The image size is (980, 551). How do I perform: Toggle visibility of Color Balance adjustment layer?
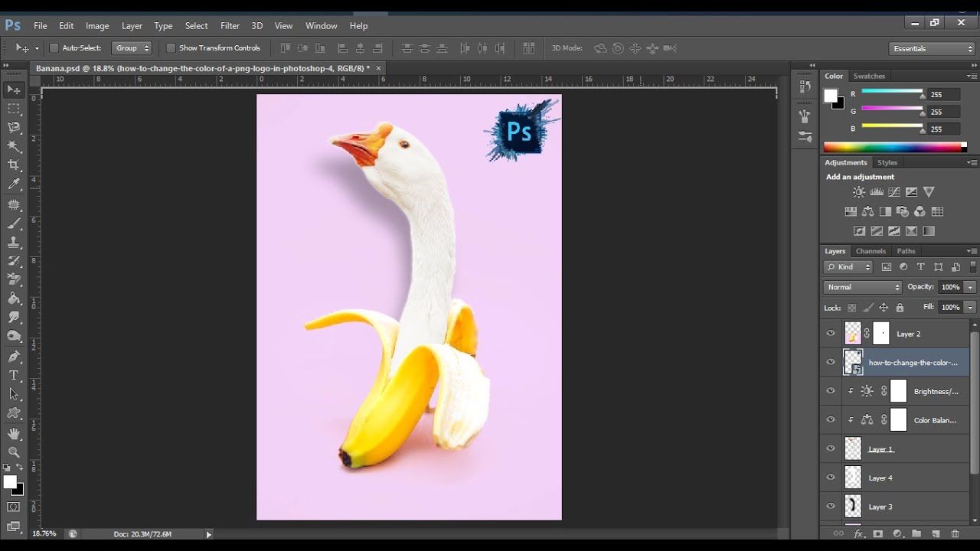(x=831, y=419)
